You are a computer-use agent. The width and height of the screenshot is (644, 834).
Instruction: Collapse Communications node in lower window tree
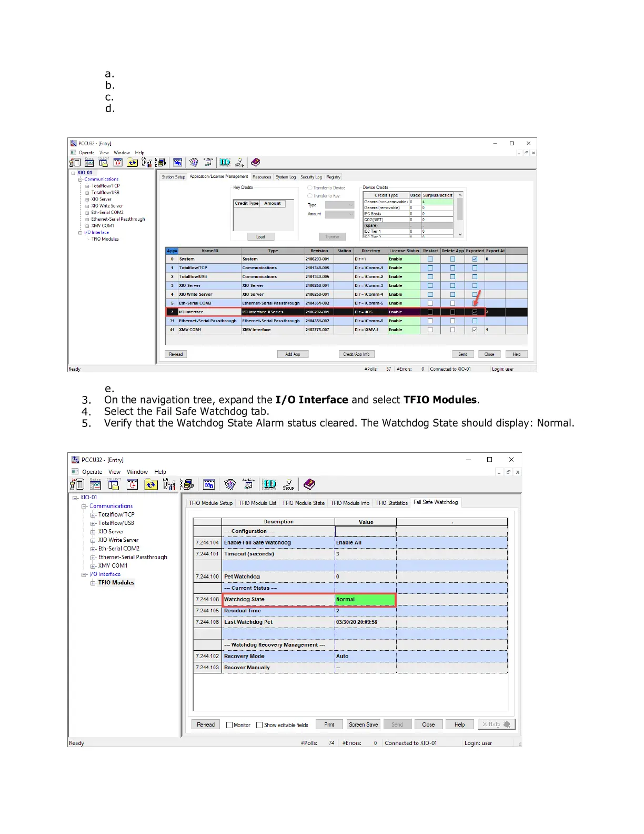point(84,507)
